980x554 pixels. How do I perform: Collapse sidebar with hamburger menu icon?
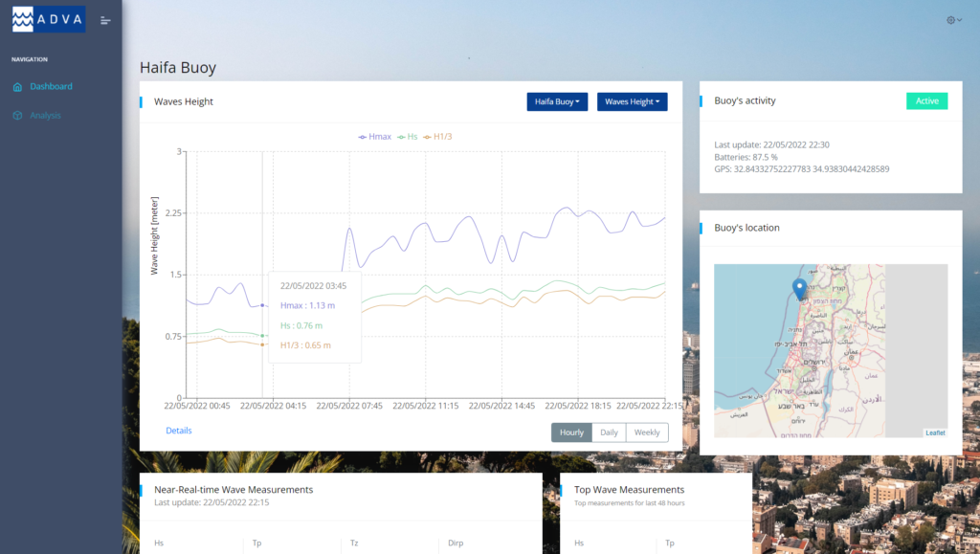[x=105, y=20]
